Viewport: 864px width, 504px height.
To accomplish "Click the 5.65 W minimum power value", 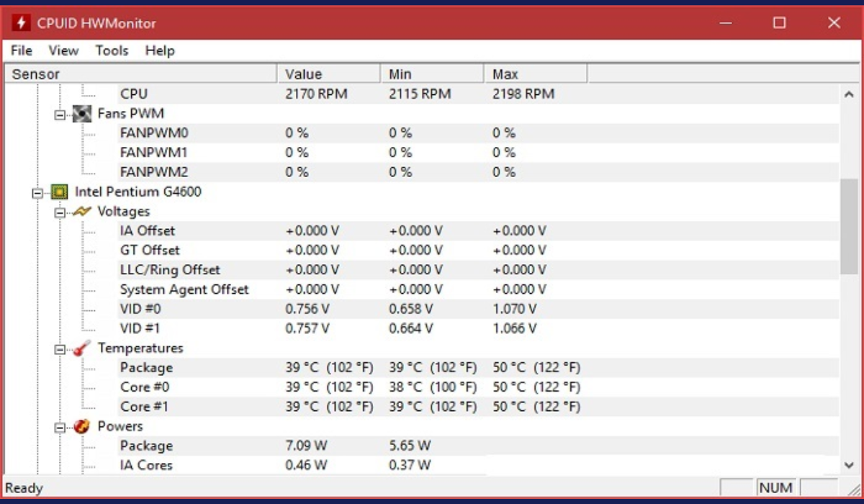I will pyautogui.click(x=410, y=446).
